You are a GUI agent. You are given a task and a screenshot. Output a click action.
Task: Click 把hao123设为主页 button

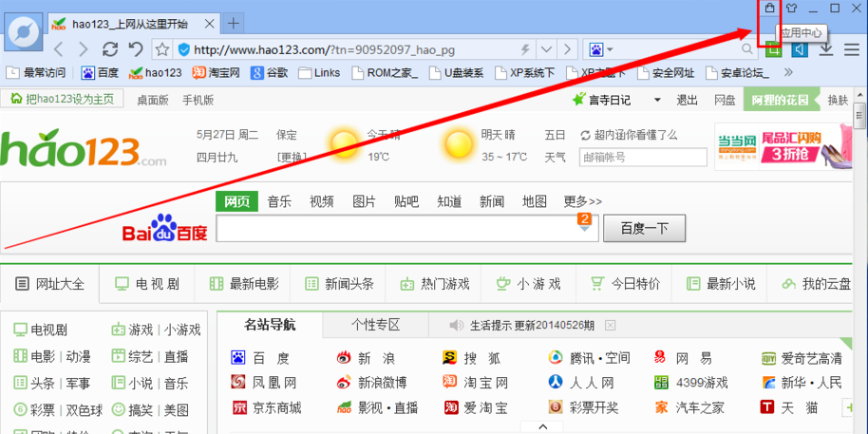pyautogui.click(x=62, y=99)
